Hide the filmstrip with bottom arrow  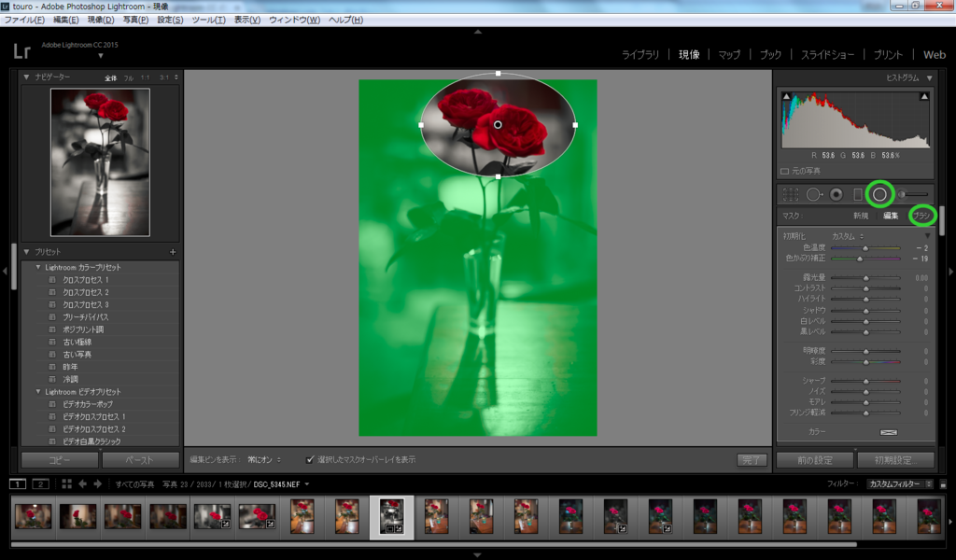[477, 555]
